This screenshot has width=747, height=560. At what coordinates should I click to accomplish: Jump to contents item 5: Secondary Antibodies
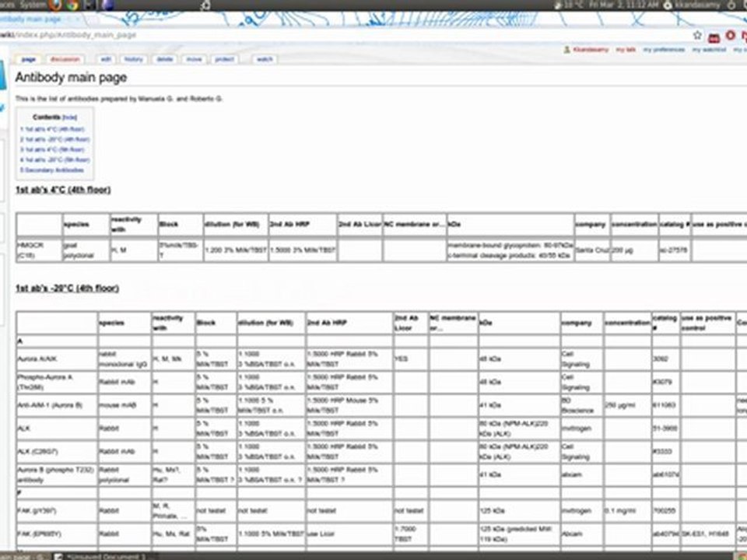coord(52,170)
